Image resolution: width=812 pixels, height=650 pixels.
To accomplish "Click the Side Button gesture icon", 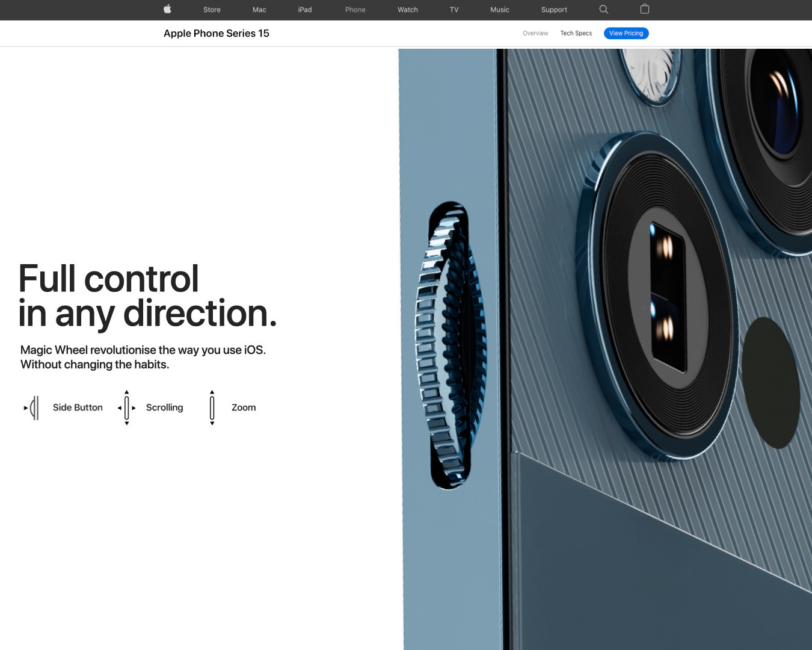I will pos(32,407).
